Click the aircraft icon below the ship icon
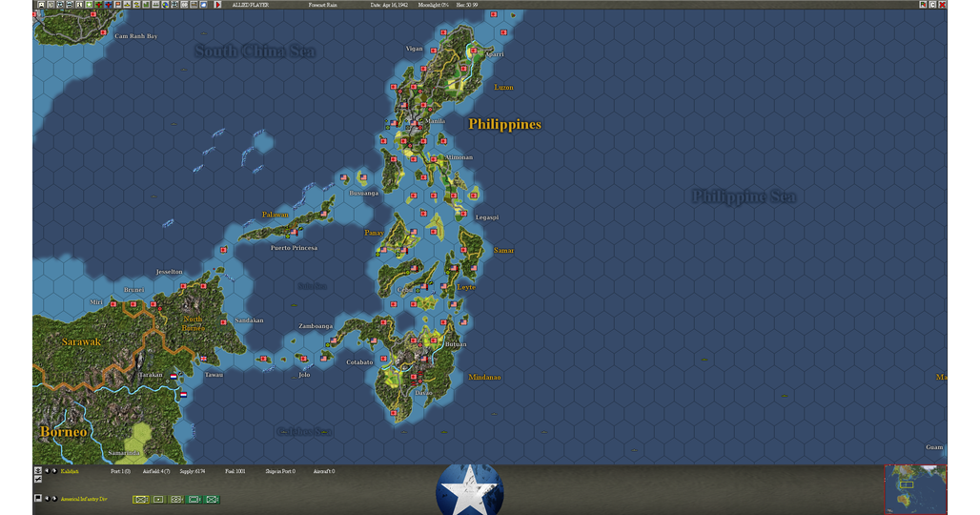Screen dimensions: 980x515 click(38, 479)
